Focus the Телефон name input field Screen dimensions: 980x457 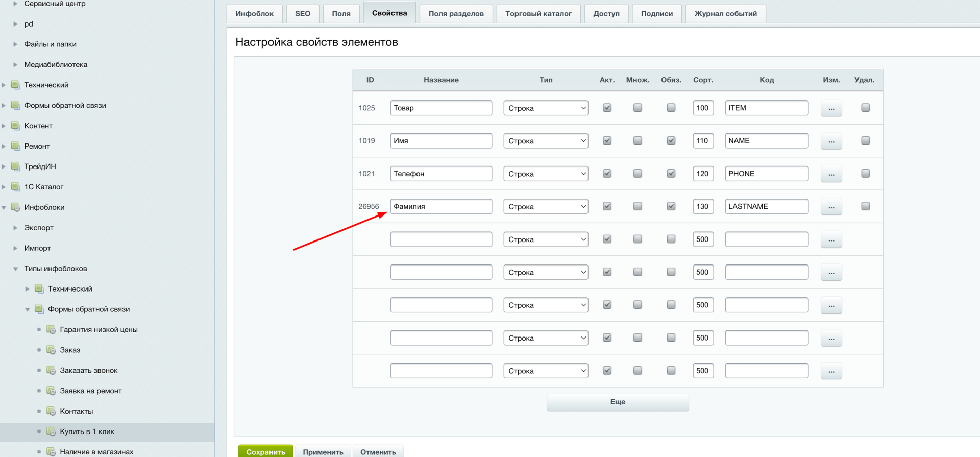(x=441, y=174)
